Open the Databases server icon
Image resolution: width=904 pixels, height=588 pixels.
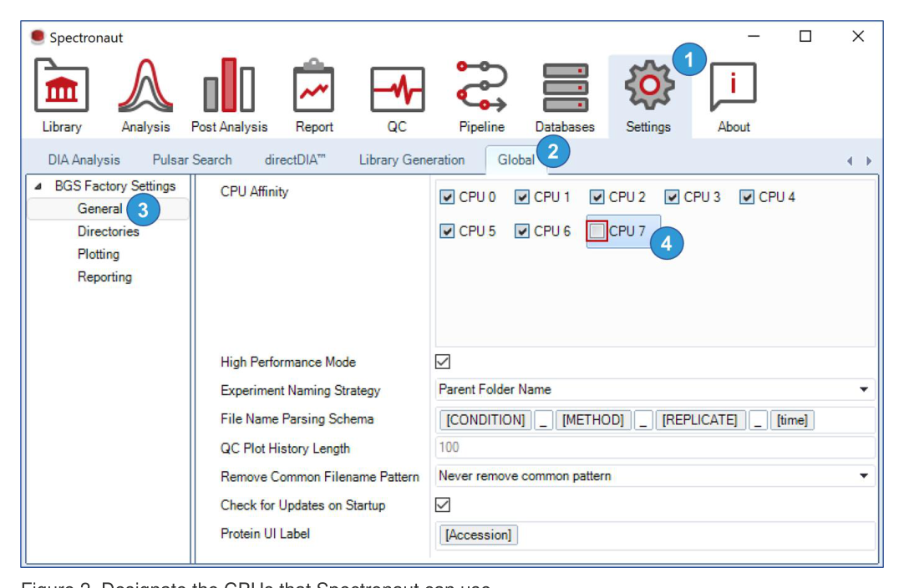click(x=565, y=88)
